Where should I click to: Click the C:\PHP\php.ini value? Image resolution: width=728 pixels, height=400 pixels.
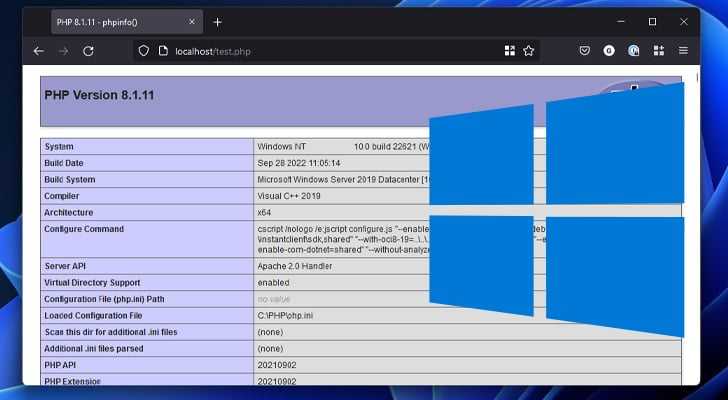(x=285, y=316)
